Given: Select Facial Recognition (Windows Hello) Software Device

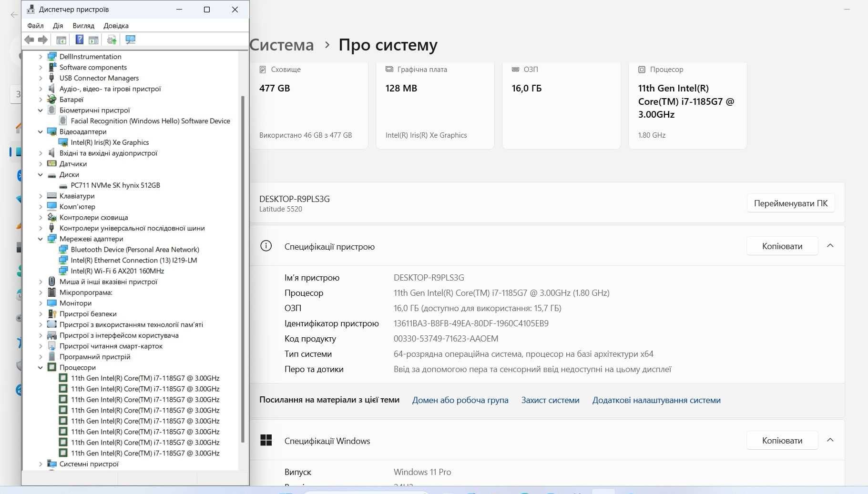Looking at the screenshot, I should (x=150, y=121).
